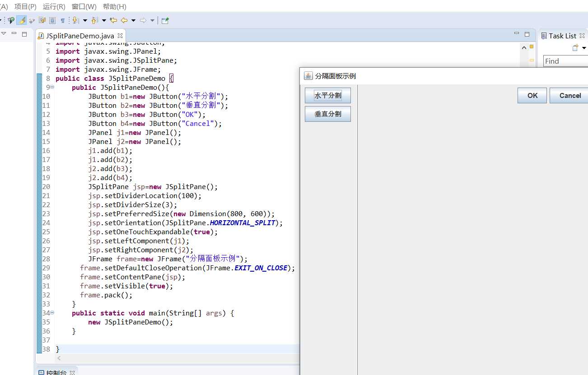Click the line jsp.setLeftComponent(j1);

139,241
